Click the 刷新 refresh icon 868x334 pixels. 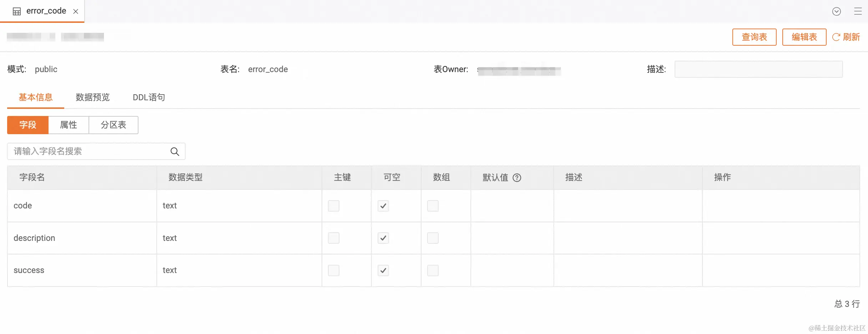point(836,37)
